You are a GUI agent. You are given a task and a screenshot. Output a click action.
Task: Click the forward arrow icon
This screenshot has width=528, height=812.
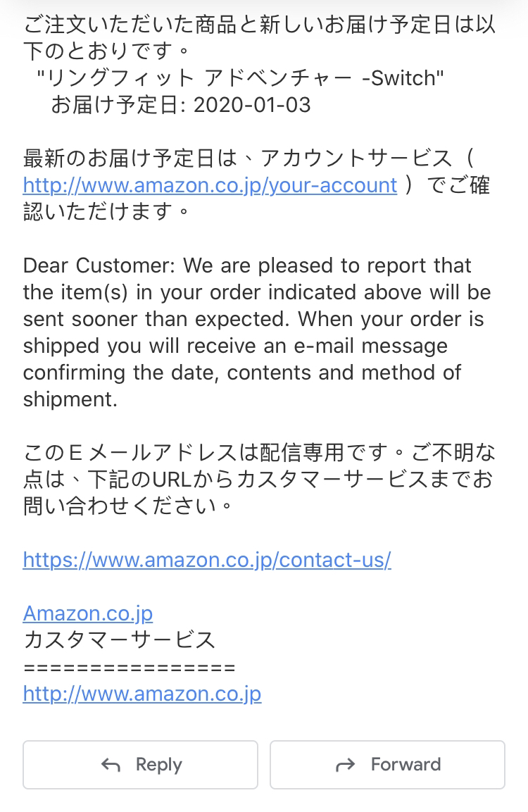[345, 765]
